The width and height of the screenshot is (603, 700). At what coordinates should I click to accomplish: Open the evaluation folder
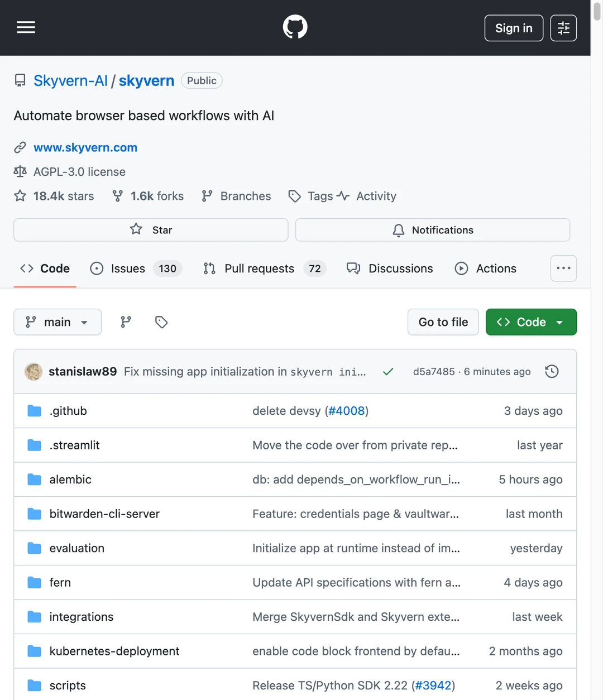[76, 548]
